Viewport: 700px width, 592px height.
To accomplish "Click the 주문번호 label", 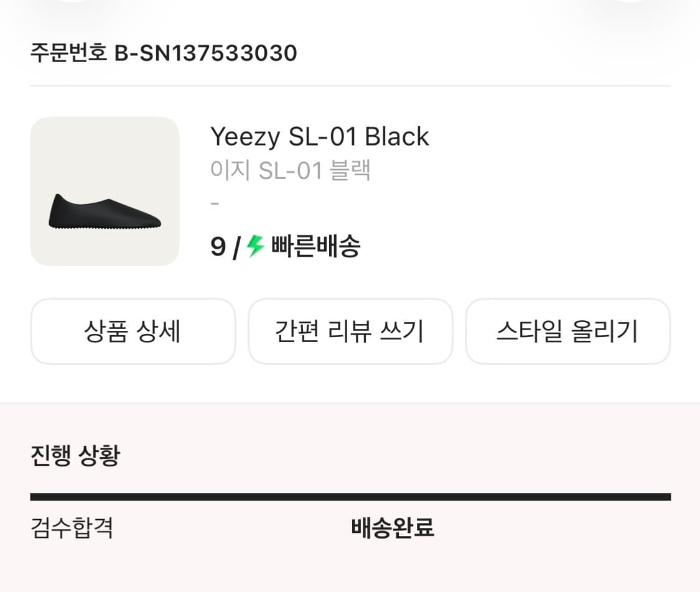I will [x=69, y=53].
